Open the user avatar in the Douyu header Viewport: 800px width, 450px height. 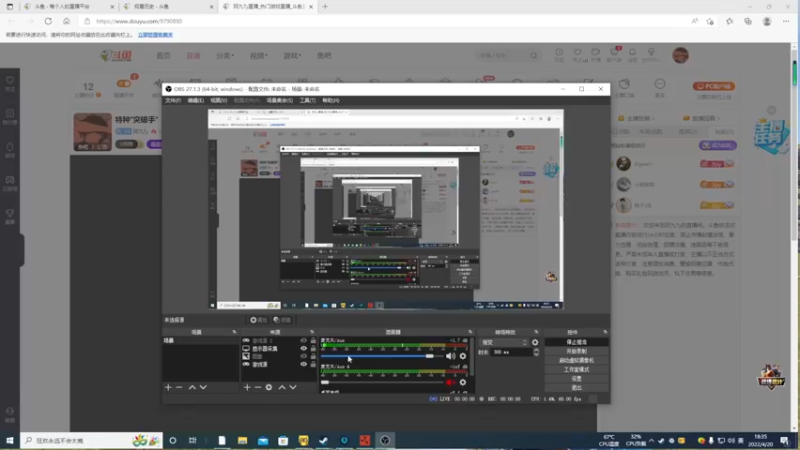tap(680, 55)
